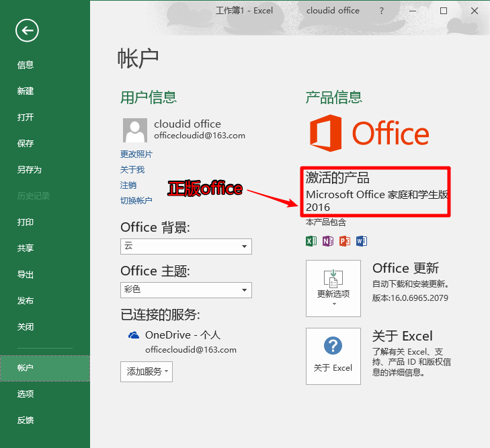Screen dimensions: 490x448
Task: Expand the 添加服务 dropdown button
Action: click(x=147, y=371)
